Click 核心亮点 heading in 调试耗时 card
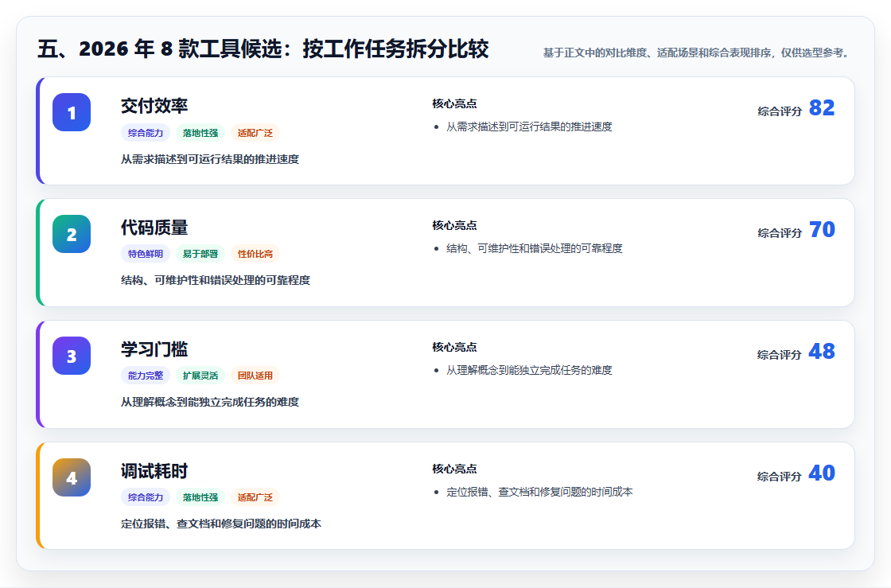The height and width of the screenshot is (588, 891). [454, 469]
